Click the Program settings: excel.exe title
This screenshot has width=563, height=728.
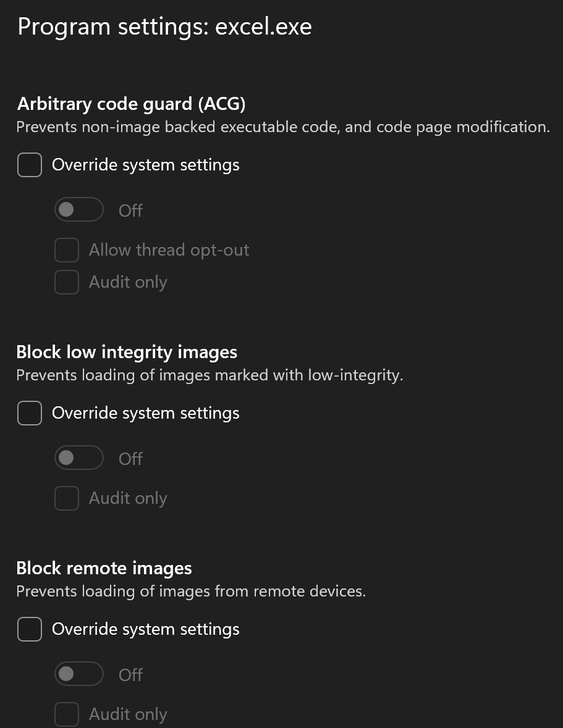point(164,27)
